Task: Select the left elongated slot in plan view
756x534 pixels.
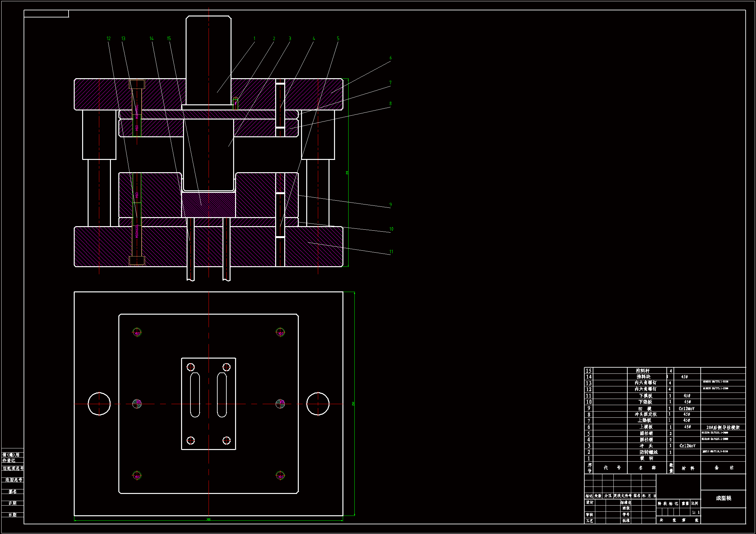Action: tap(195, 395)
